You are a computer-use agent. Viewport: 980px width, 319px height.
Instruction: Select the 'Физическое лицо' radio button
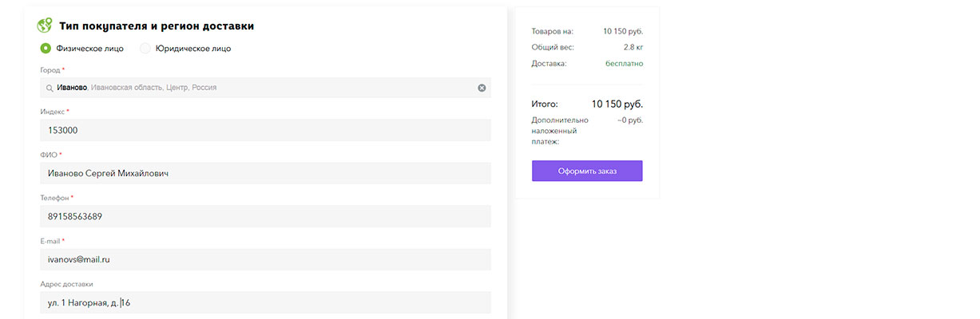pos(46,48)
